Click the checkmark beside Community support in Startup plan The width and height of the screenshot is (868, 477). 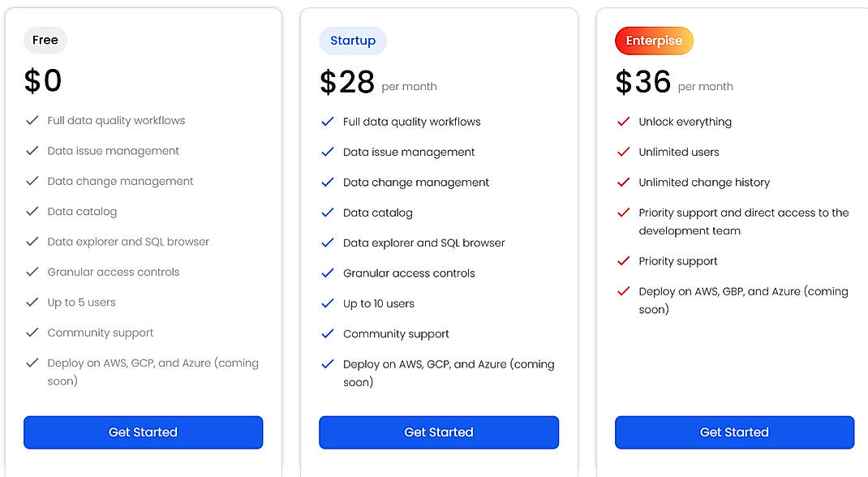click(327, 333)
